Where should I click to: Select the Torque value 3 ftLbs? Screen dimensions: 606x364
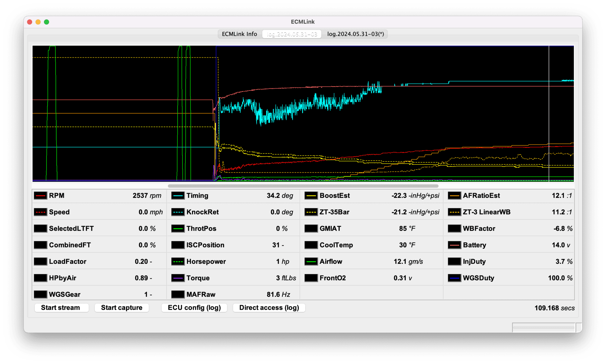click(x=286, y=278)
